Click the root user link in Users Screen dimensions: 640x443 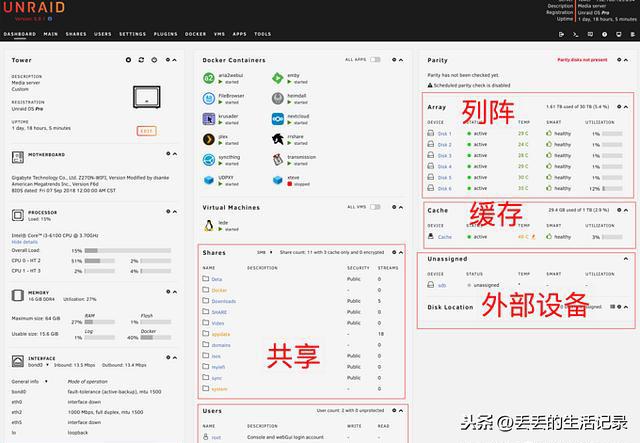coord(216,437)
